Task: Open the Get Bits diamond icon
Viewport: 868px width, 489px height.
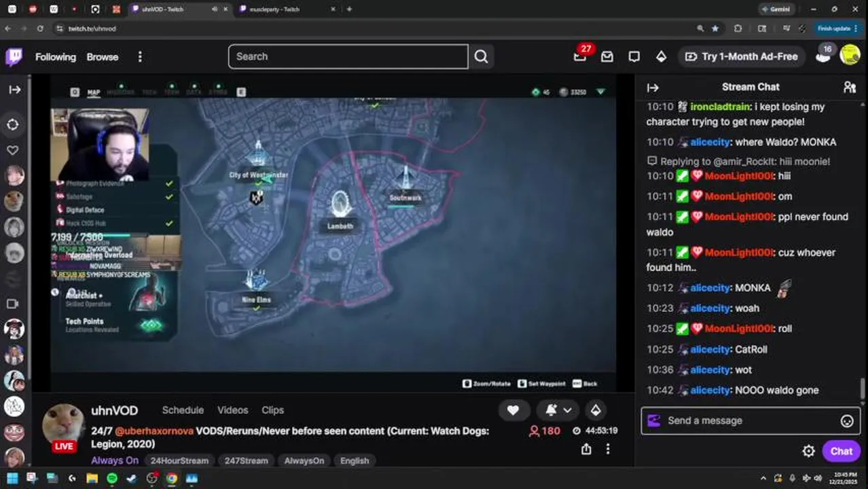Action: coord(661,57)
